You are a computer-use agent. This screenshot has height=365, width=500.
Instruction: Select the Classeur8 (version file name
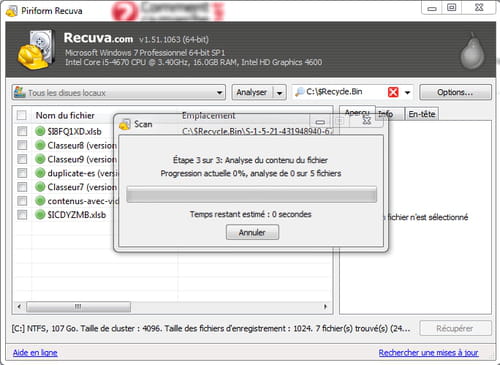point(82,145)
